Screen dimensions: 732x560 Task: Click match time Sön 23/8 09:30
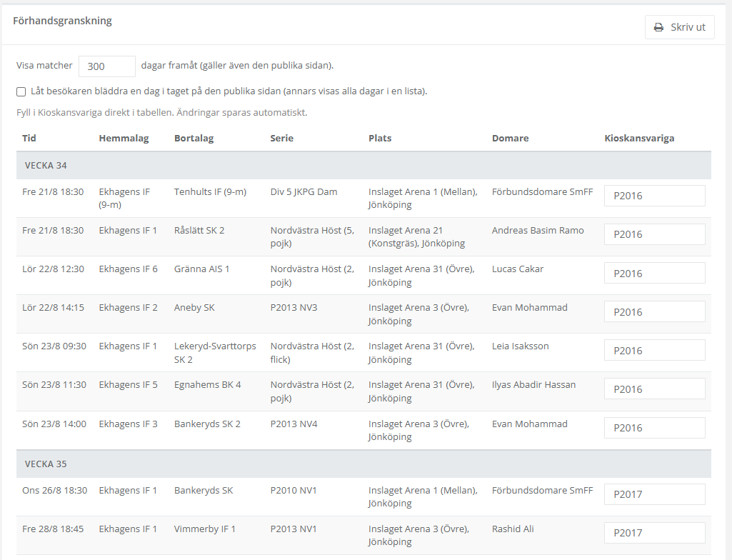[54, 346]
